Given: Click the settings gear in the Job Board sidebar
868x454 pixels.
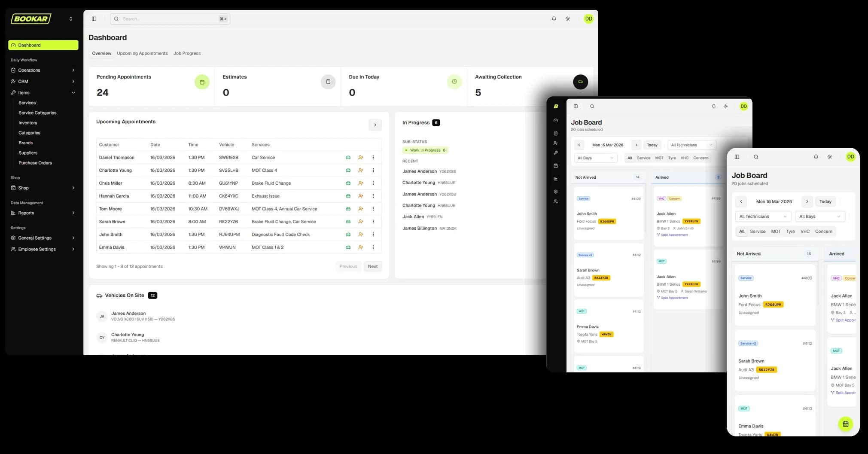Looking at the screenshot, I should point(555,191).
